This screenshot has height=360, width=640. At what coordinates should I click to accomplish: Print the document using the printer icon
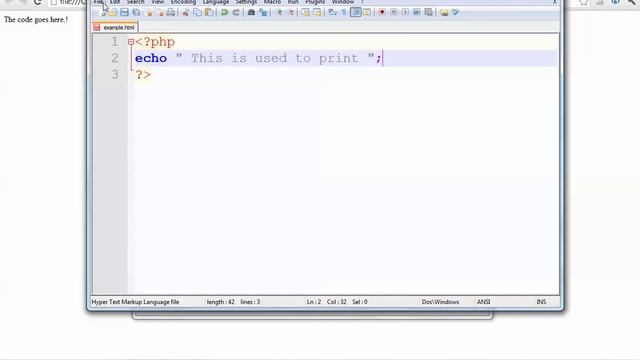(x=171, y=13)
